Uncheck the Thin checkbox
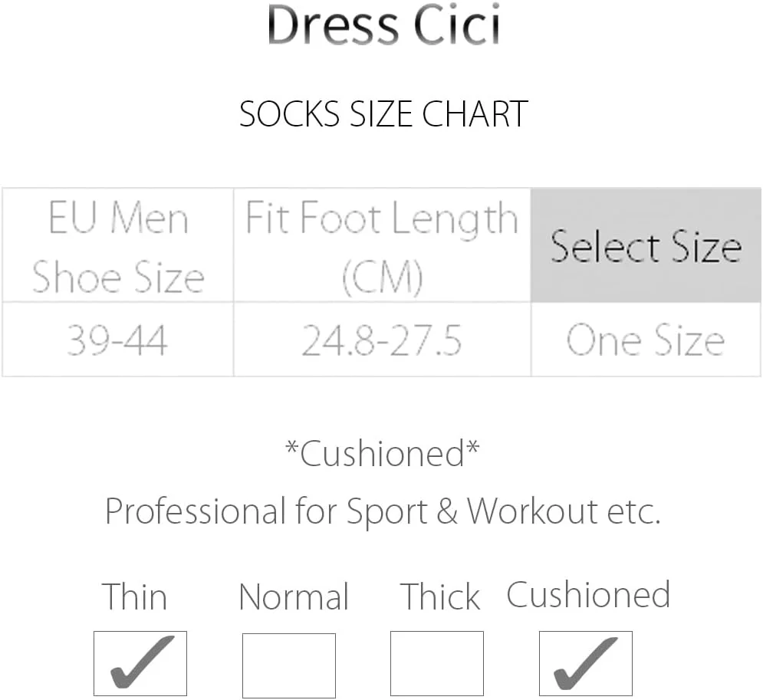763x700 pixels. coord(140,663)
